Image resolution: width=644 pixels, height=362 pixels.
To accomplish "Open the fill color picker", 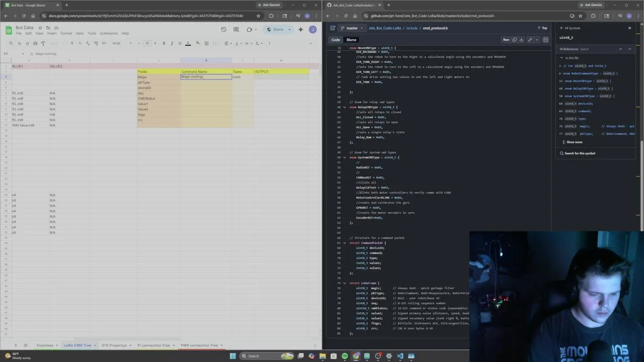I will pos(198,43).
